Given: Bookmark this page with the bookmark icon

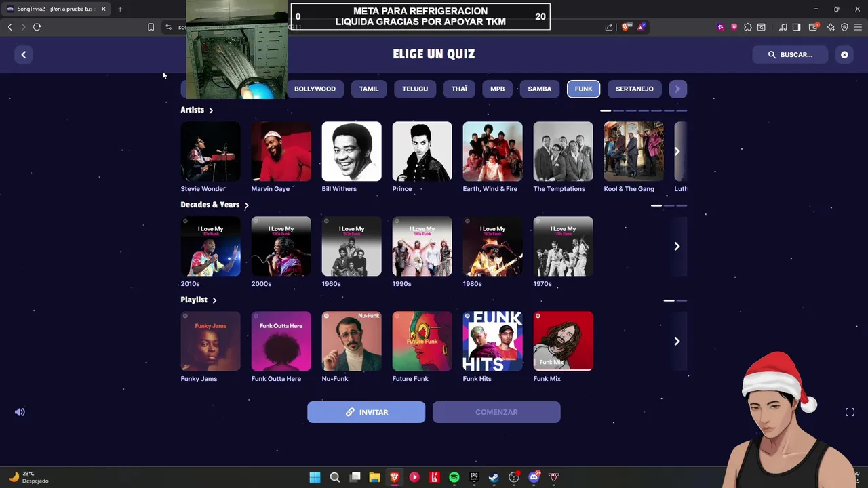Looking at the screenshot, I should pos(151,27).
